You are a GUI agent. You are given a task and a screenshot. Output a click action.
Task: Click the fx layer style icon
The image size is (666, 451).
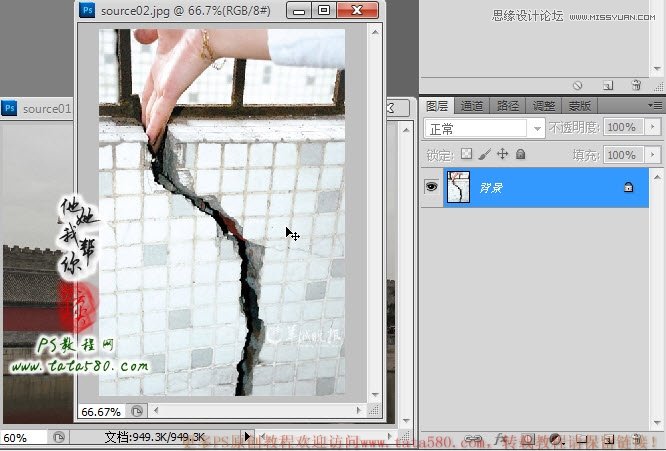click(501, 438)
